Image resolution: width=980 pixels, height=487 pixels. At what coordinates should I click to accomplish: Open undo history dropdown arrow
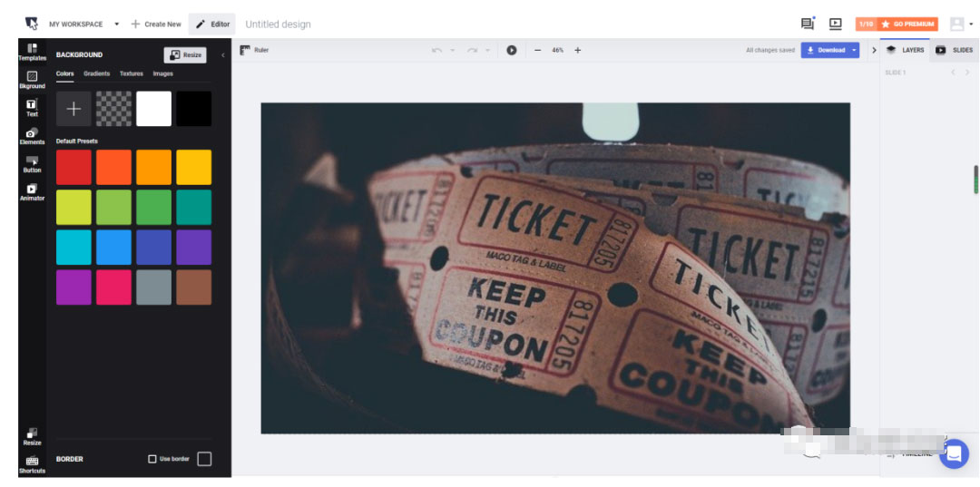tap(453, 50)
